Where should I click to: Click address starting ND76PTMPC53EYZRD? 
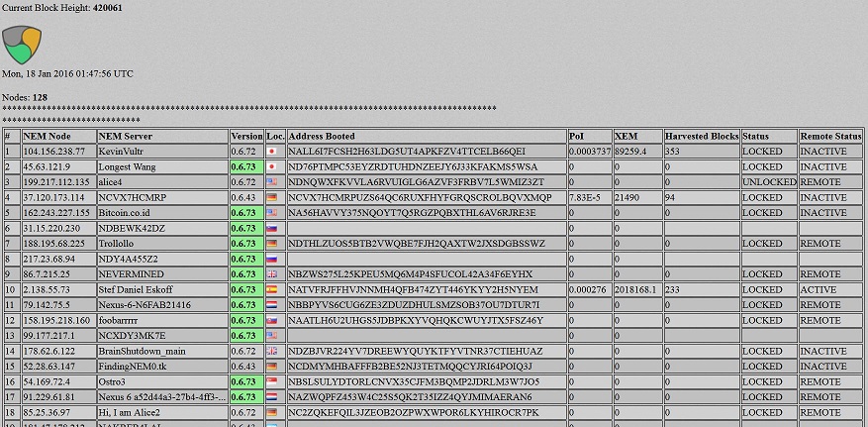pos(413,166)
